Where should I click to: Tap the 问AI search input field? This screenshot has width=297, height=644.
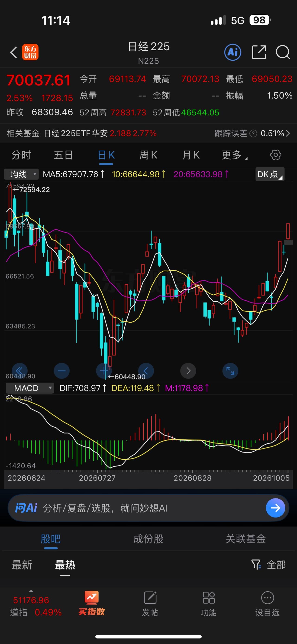click(148, 508)
